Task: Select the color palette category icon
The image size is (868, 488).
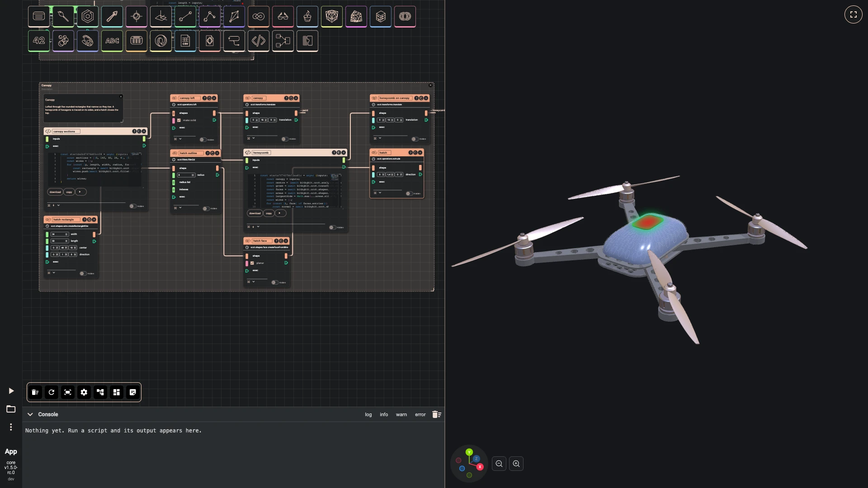Action: pos(88,41)
